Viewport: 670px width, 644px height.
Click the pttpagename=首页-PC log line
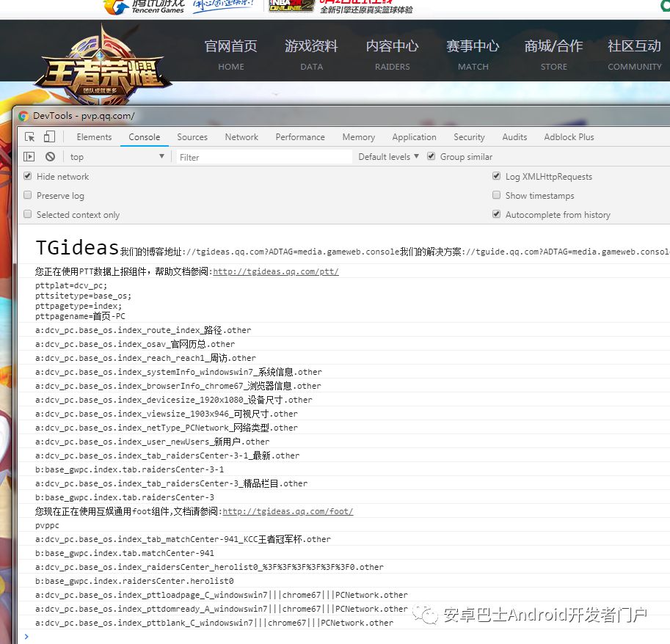[x=80, y=316]
